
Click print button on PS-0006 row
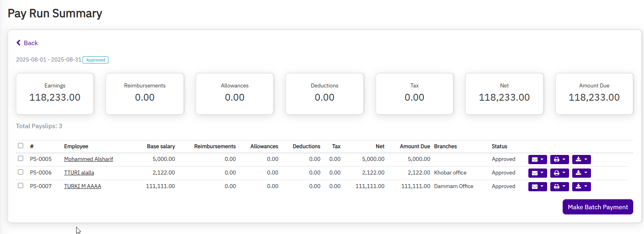tap(559, 173)
